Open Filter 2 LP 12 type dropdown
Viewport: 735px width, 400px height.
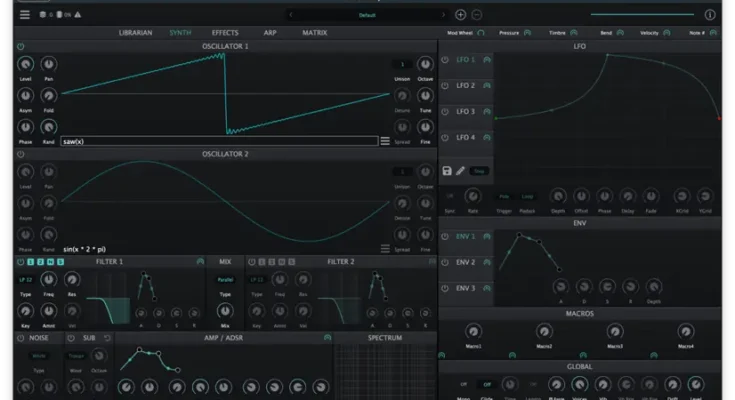257,279
